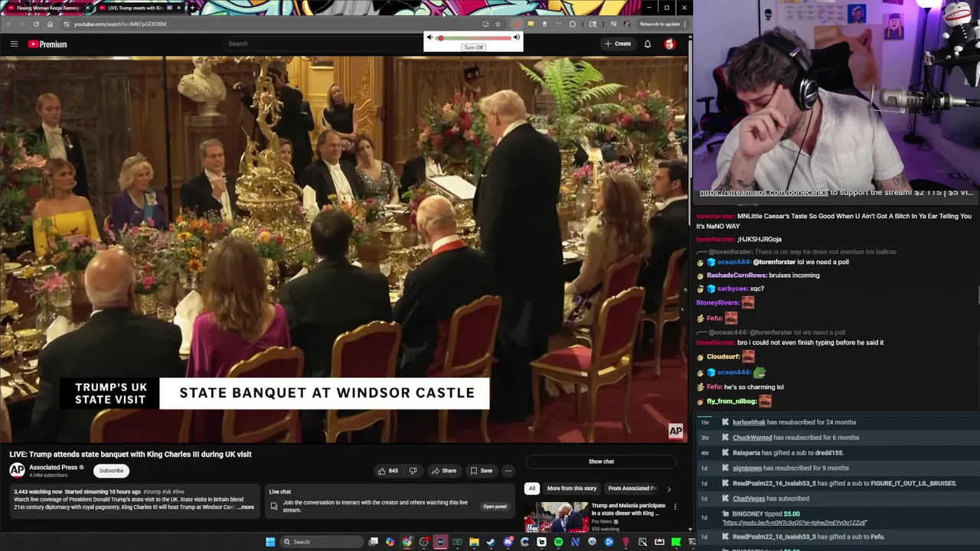Bookmark this page with the star icon
Viewport: 980px width, 551px height.
(498, 24)
